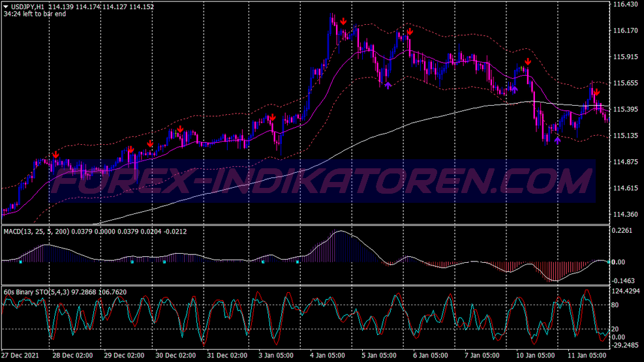Click the 116.430 price level on the axis
Image resolution: width=644 pixels, height=362 pixels.
coord(625,4)
